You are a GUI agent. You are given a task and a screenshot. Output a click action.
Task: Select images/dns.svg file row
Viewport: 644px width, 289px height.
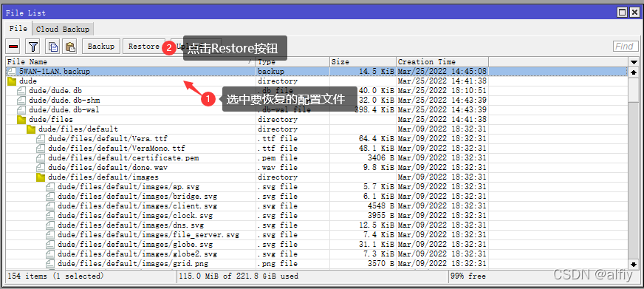coord(317,225)
